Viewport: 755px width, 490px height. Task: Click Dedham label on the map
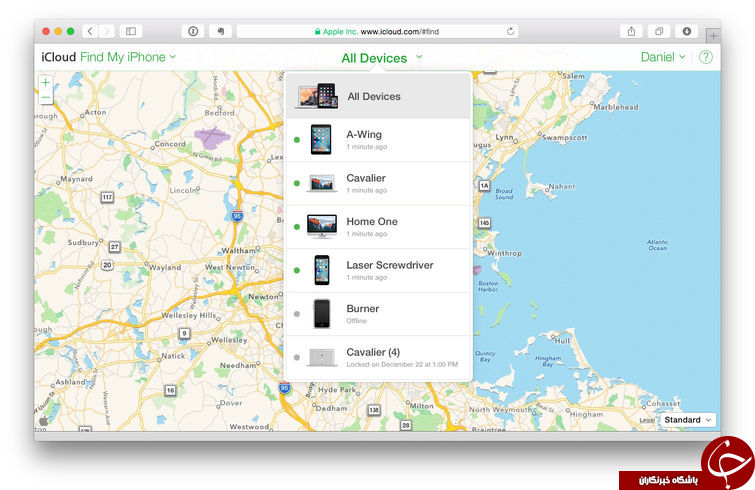coord(331,408)
